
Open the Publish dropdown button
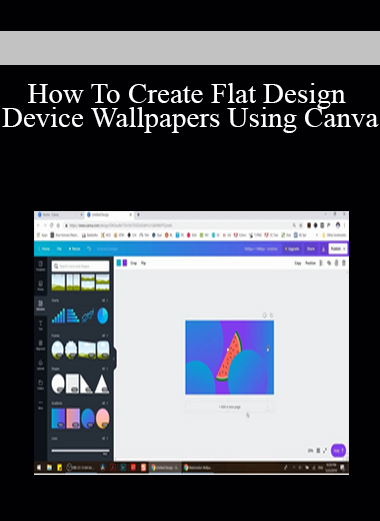(338, 249)
